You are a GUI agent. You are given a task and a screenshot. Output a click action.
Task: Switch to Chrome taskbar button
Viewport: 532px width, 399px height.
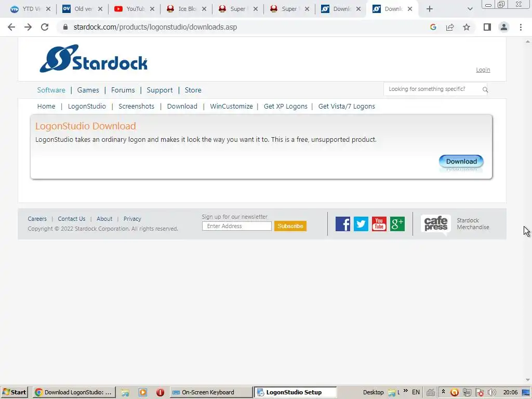tap(74, 392)
